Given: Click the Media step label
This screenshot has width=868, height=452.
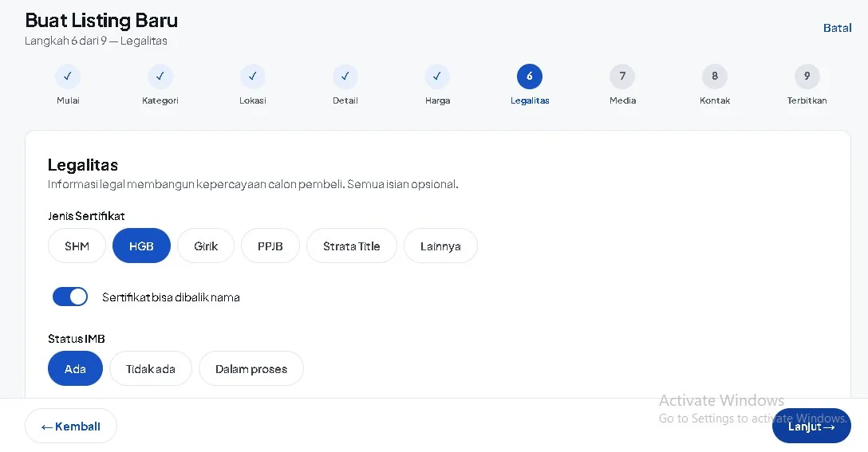Looking at the screenshot, I should click(x=623, y=100).
